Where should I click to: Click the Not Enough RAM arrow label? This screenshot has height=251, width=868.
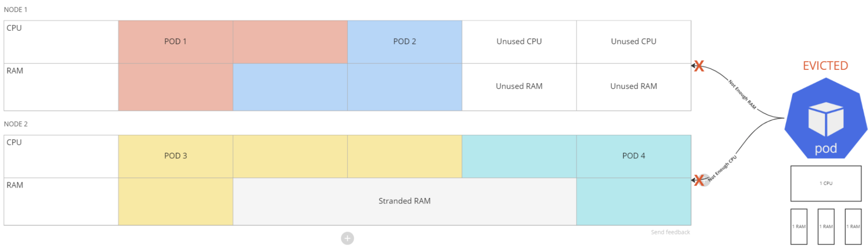[x=742, y=95]
